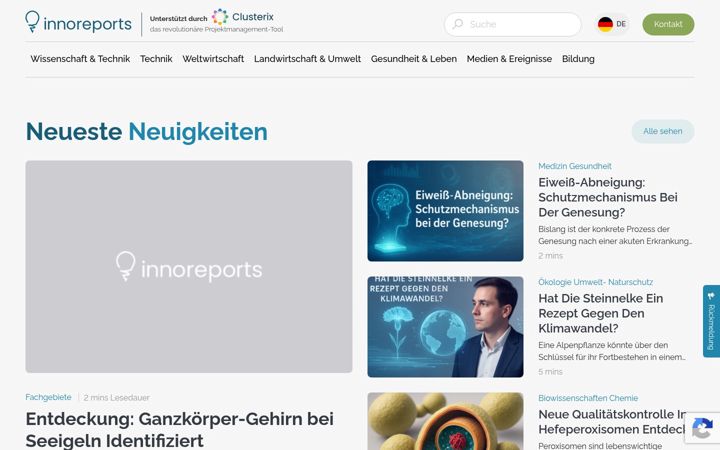Click the Ökologie Umwelt- Naturschutz category link
The image size is (720, 450).
(x=595, y=282)
